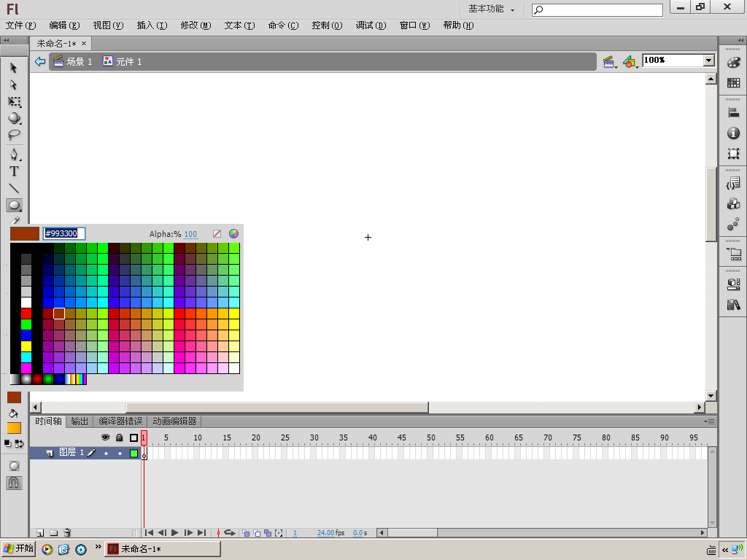The image size is (747, 560).
Task: Collapse the tools panel with double arrows
Action: tap(7, 41)
